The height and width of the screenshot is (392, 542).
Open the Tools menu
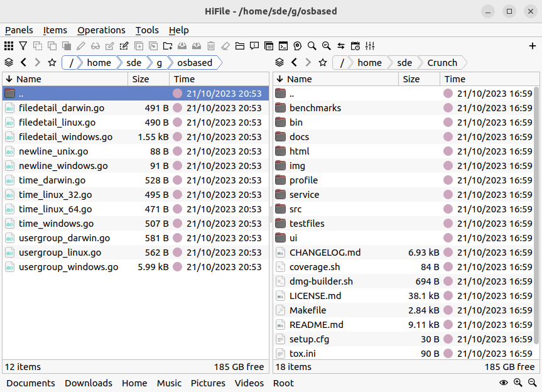147,30
